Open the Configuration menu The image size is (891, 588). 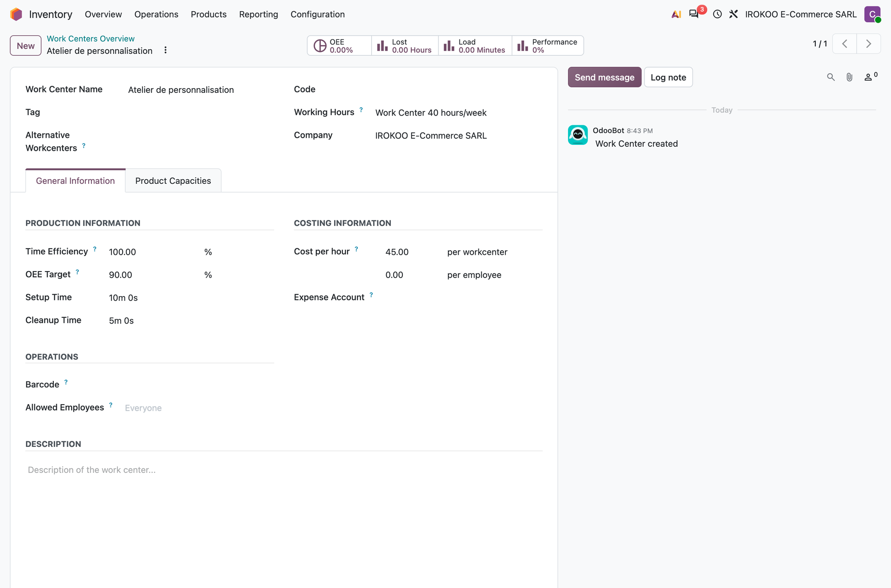[x=317, y=14]
